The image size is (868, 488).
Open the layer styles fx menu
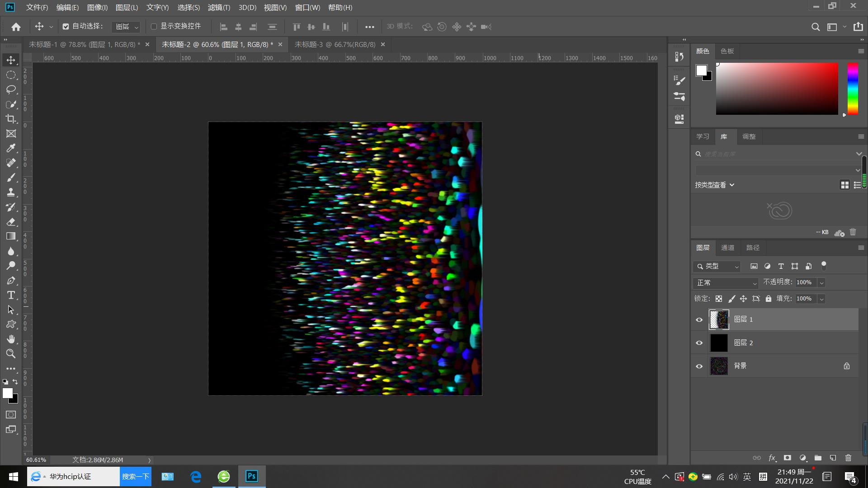click(x=772, y=458)
